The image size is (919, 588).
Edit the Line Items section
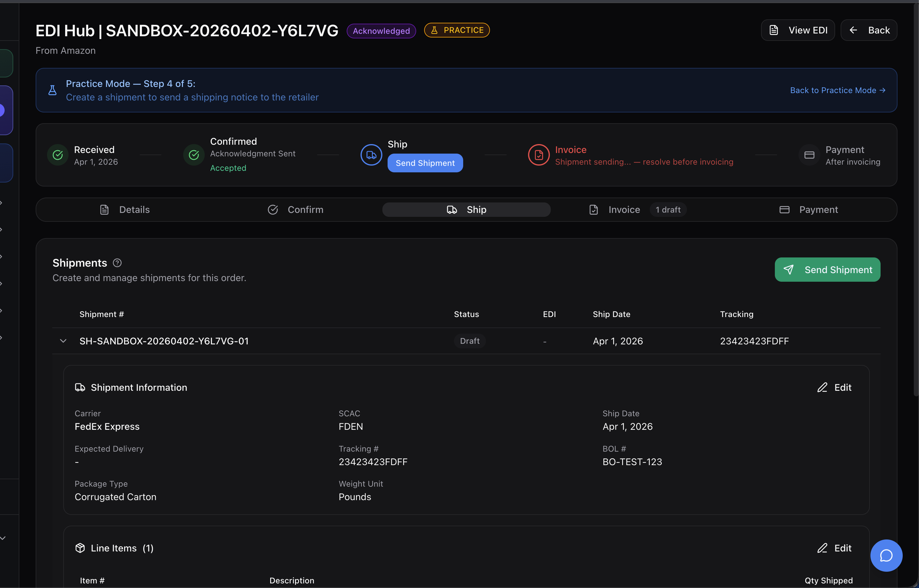point(834,548)
